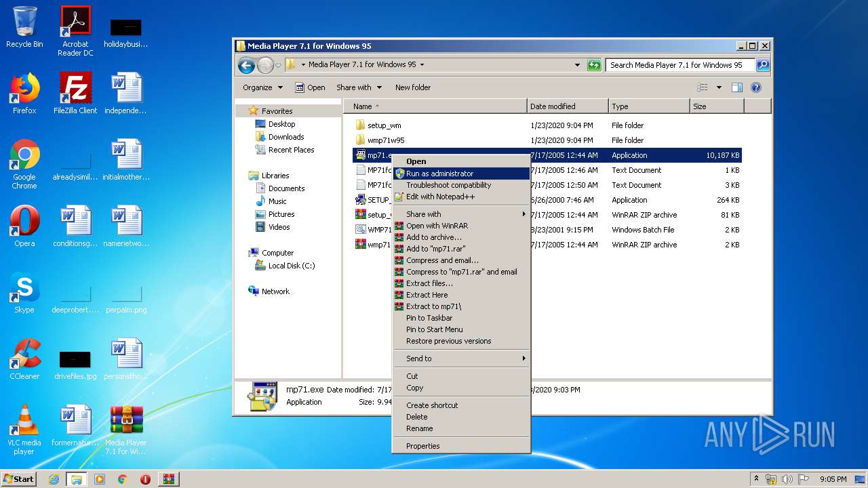Open the volume icon in system tray
The height and width of the screenshot is (488, 868).
pos(787,479)
